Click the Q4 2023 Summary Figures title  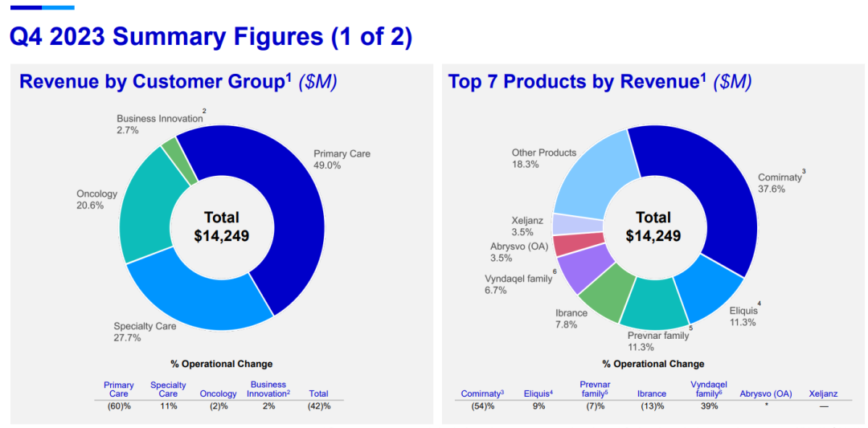[x=210, y=37]
